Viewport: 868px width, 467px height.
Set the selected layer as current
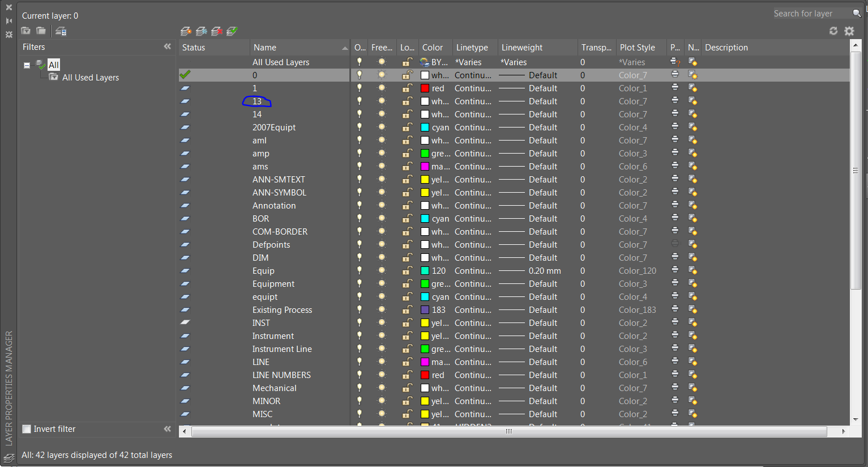pos(232,31)
